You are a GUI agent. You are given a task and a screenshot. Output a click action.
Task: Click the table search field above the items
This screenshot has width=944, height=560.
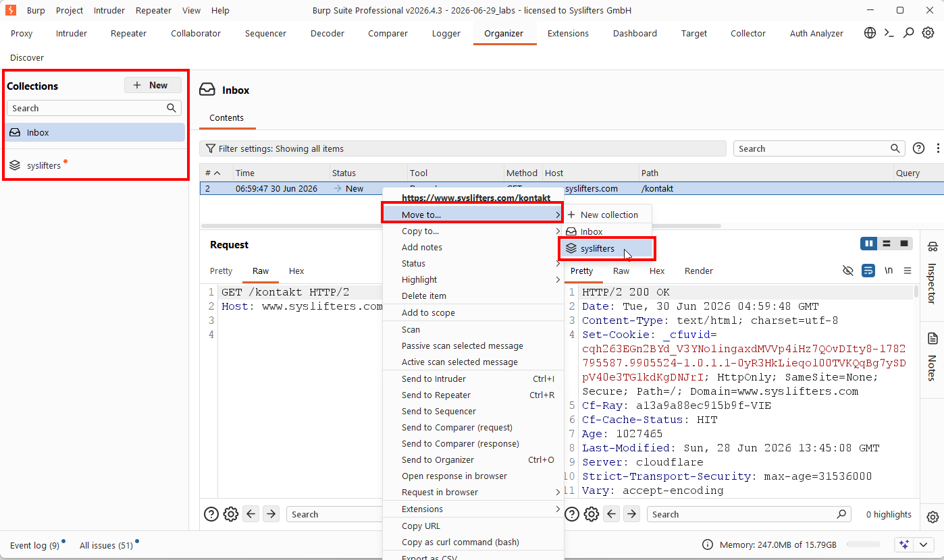tap(819, 148)
